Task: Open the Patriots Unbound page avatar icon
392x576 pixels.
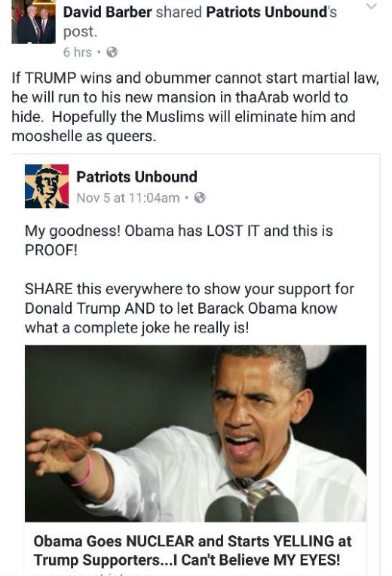Action: pos(47,186)
